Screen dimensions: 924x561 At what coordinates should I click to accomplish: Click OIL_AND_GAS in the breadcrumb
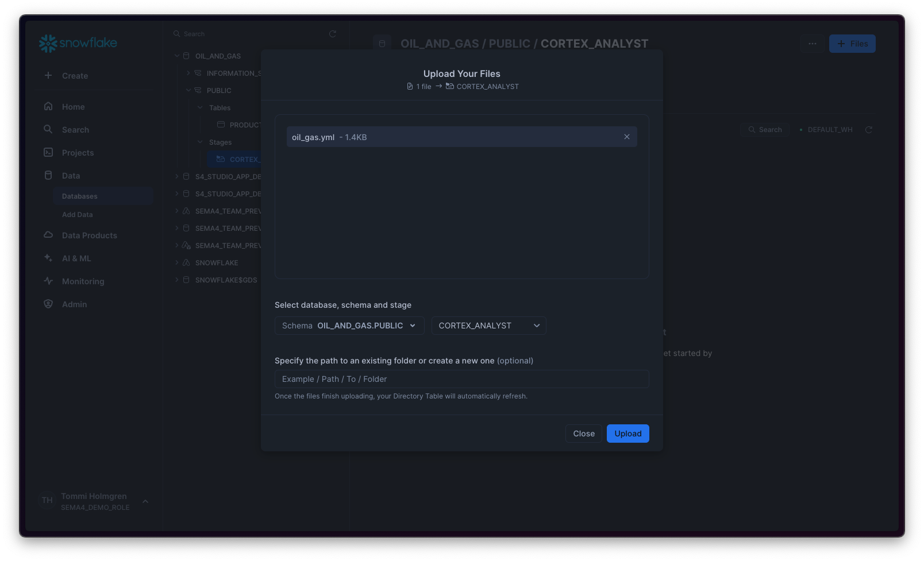tap(440, 44)
